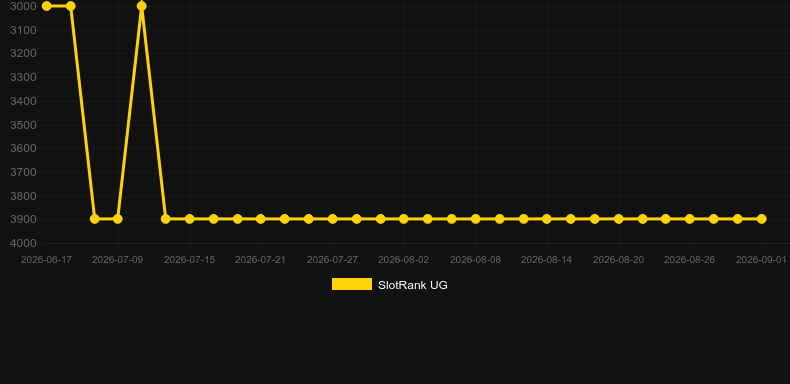Click the 3200 y-axis label
This screenshot has height=384, width=790.
point(24,53)
